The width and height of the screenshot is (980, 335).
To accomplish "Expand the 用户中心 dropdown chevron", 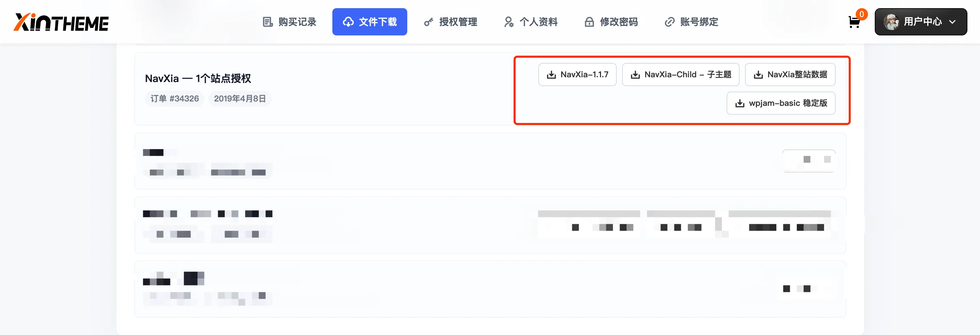I will pyautogui.click(x=952, y=22).
